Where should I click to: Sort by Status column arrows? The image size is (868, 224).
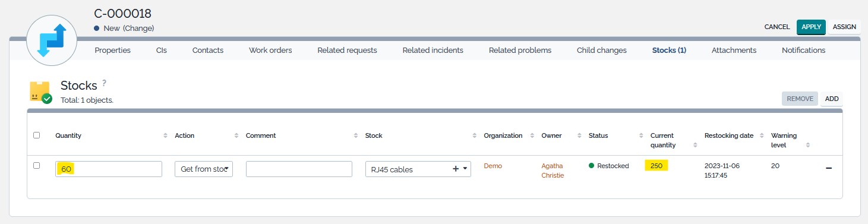(641, 135)
